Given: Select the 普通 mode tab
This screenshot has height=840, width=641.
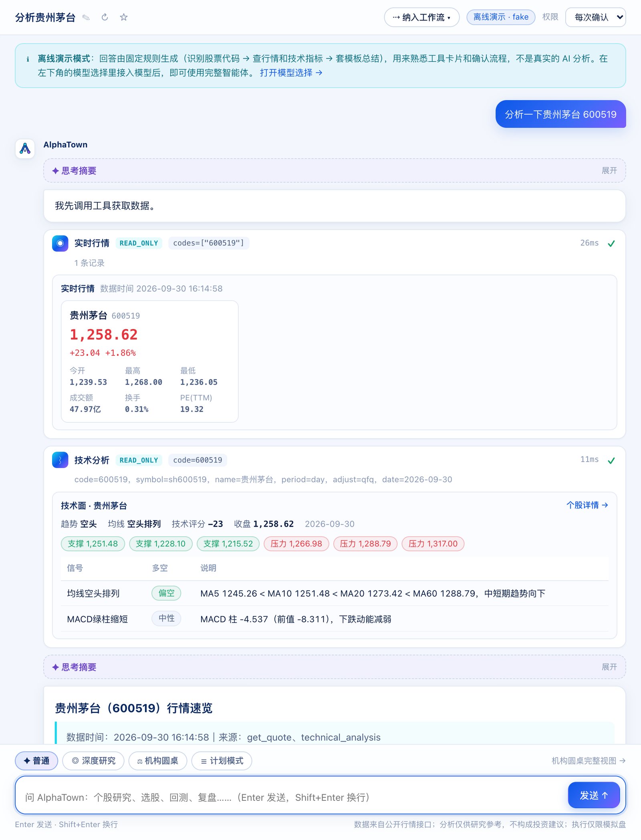Looking at the screenshot, I should point(36,761).
